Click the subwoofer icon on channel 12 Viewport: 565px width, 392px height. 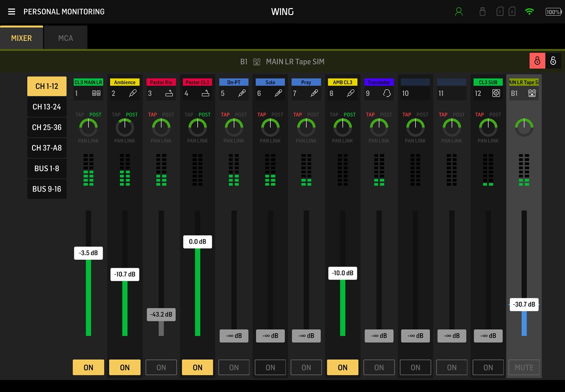coord(496,93)
